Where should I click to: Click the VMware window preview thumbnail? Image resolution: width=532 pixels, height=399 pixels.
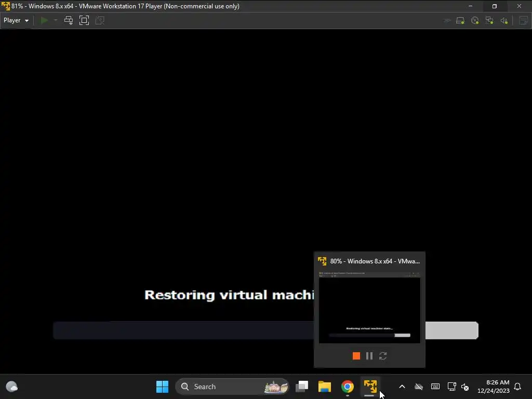(x=369, y=308)
